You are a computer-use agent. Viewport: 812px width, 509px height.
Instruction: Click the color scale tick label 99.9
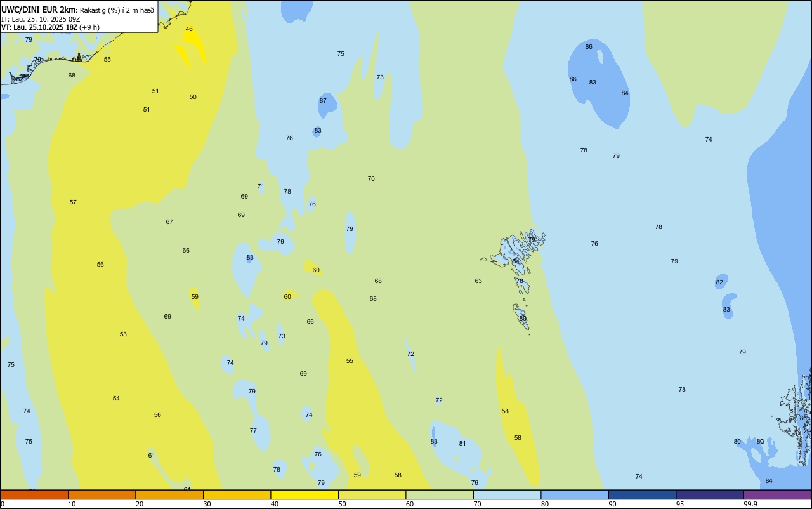point(750,504)
